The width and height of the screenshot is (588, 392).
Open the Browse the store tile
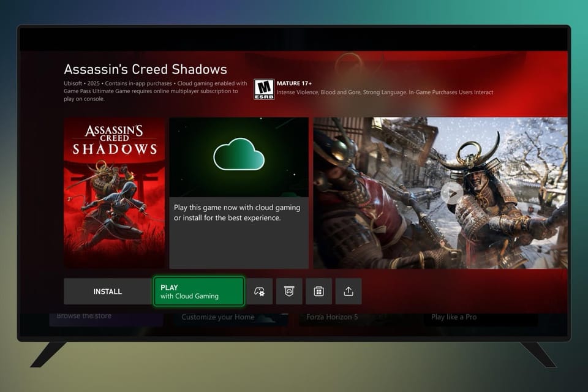pos(106,319)
